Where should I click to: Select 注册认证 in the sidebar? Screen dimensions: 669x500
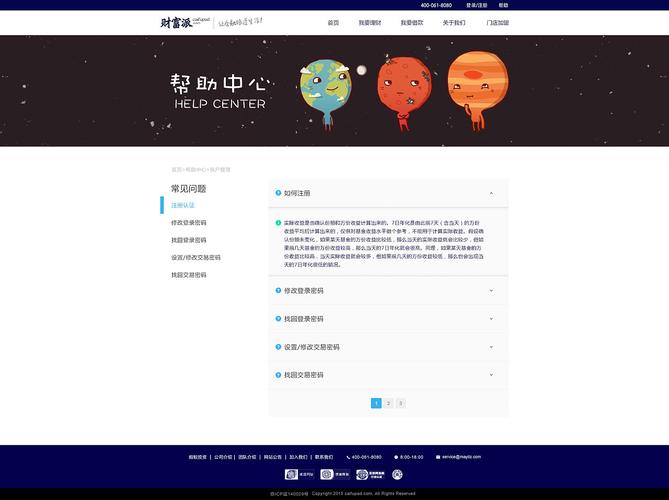[x=183, y=205]
